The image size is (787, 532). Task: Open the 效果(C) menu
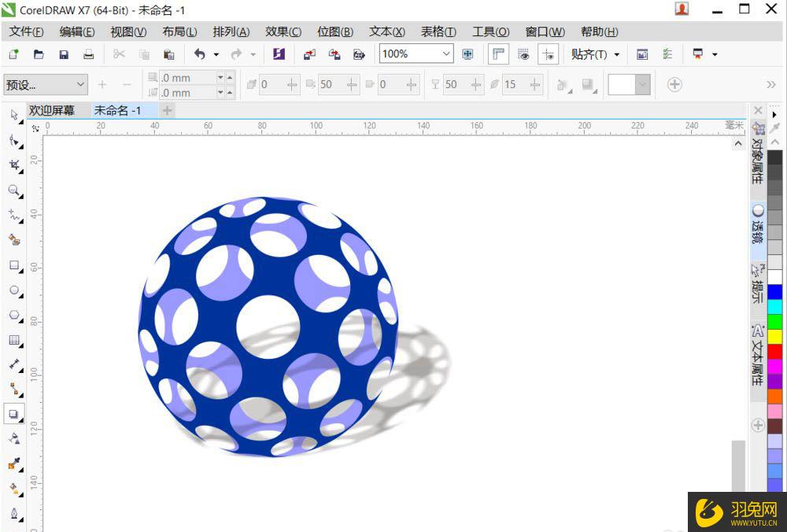click(x=283, y=31)
